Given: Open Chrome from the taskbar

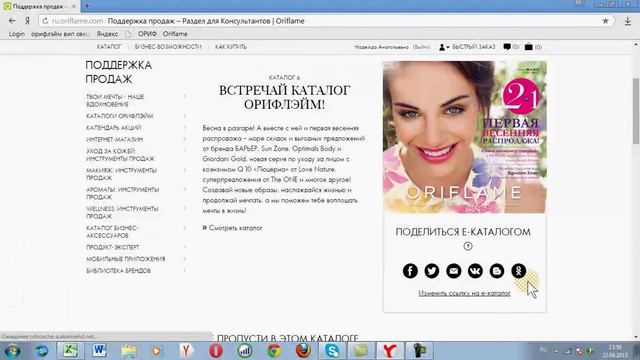Looking at the screenshot, I should [274, 351].
